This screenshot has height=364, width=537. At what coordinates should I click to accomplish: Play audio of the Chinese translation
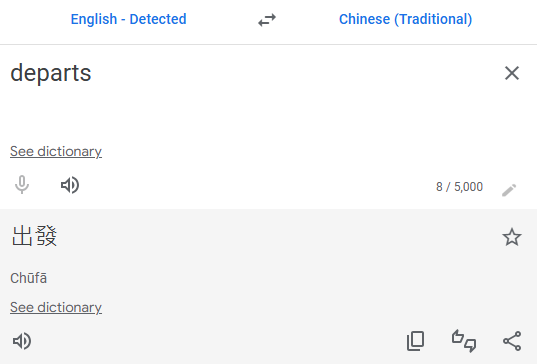click(22, 341)
